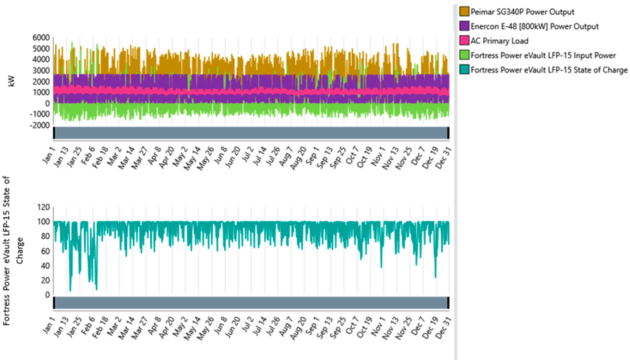Click middle of top chart gray range bar

[251, 133]
